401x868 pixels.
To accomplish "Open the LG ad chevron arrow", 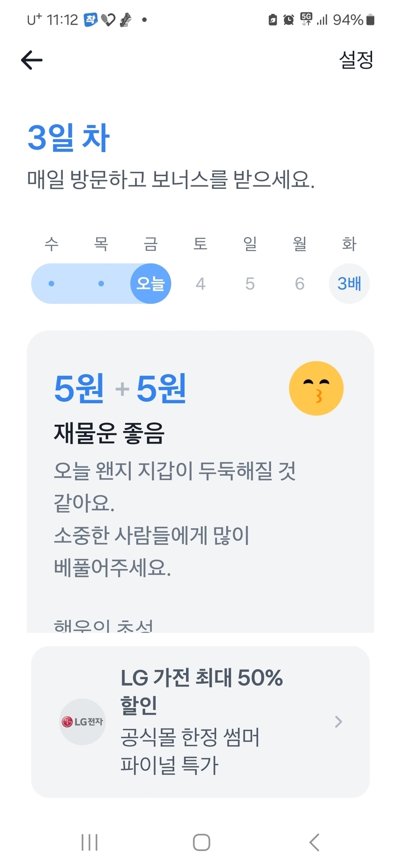I will pyautogui.click(x=338, y=722).
